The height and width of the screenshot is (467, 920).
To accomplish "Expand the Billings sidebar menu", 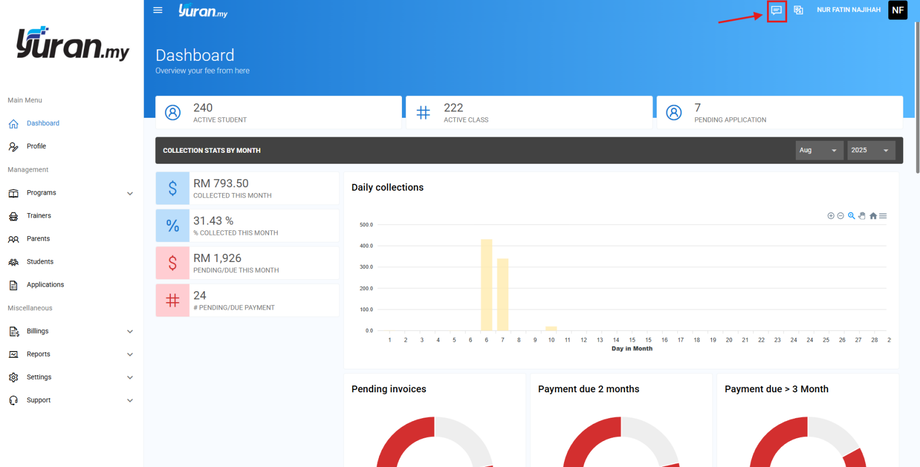I will [x=72, y=331].
